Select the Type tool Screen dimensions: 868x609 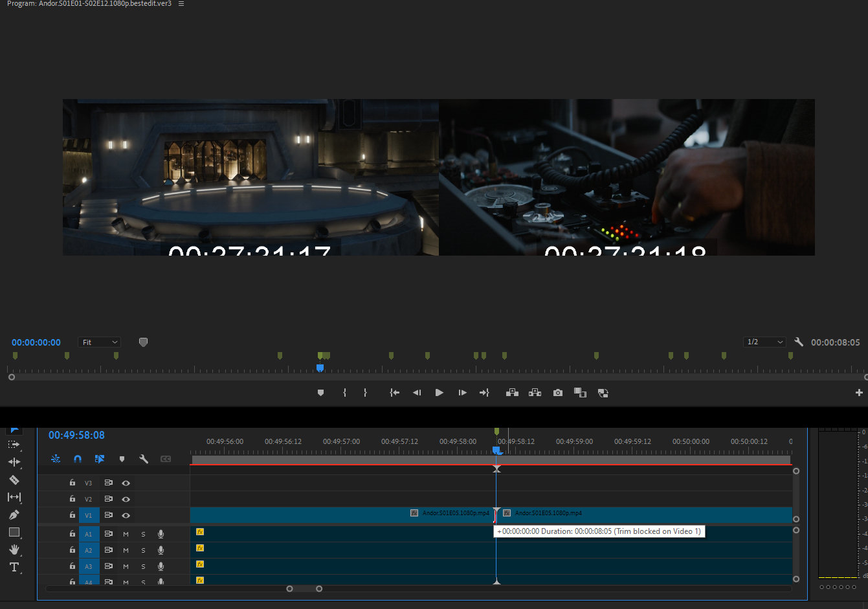click(x=14, y=567)
